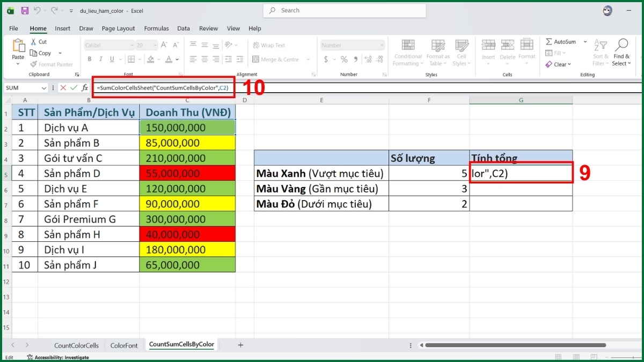Click the Fill Color paint bucket swatch
Image resolution: width=644 pixels, height=362 pixels.
[151, 60]
